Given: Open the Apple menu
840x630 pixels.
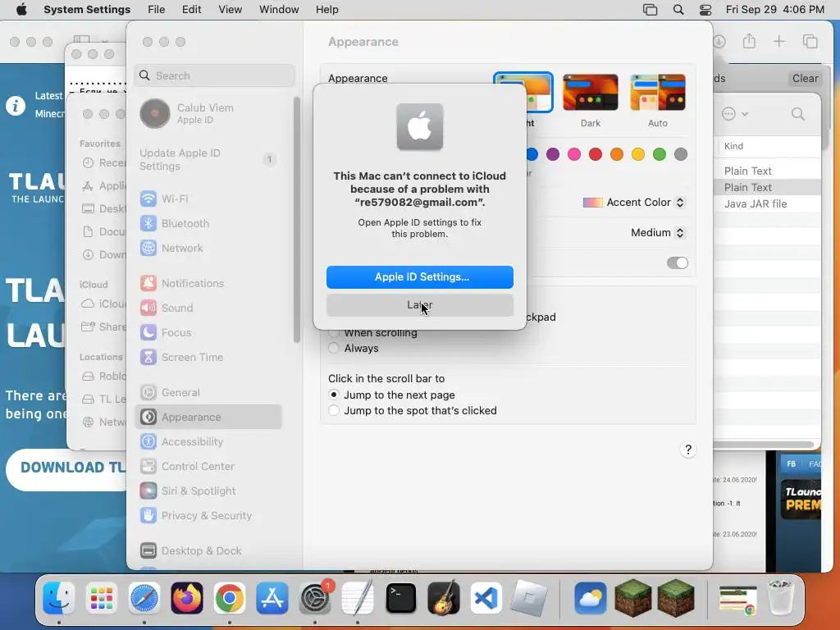Looking at the screenshot, I should (x=21, y=10).
